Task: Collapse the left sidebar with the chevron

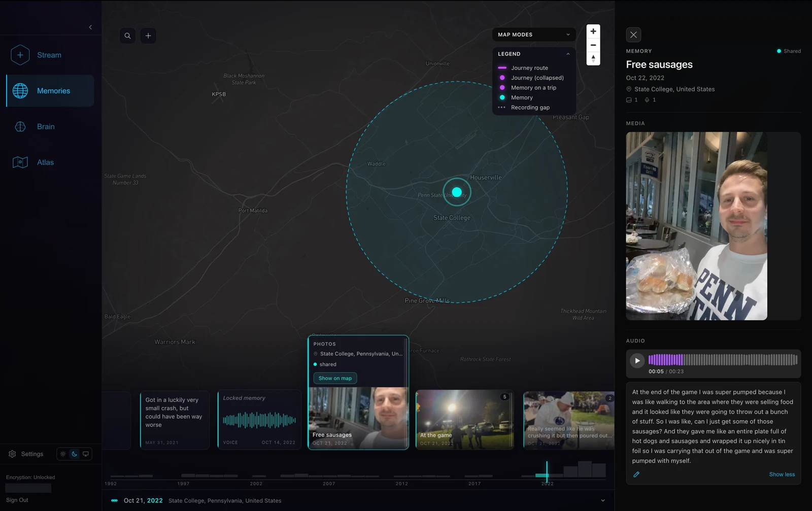Action: click(x=90, y=27)
